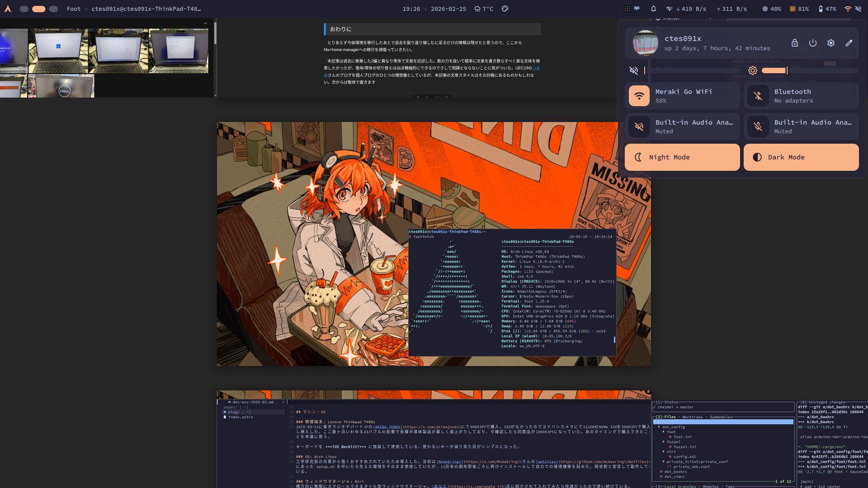Click the edit pencil icon
Screen dimensions: 868x488
(x=849, y=43)
